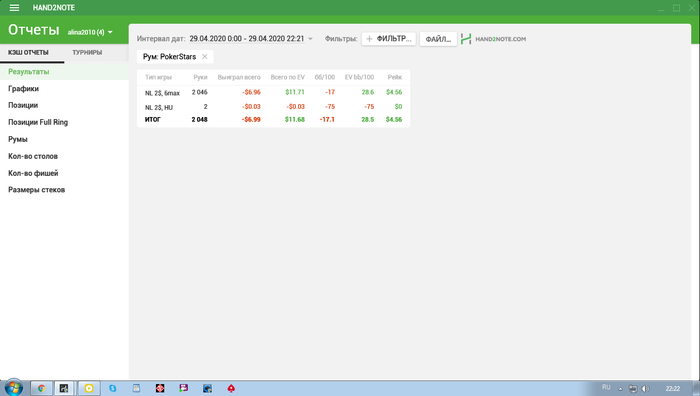
Task: Click the RU language indicator
Action: click(606, 388)
